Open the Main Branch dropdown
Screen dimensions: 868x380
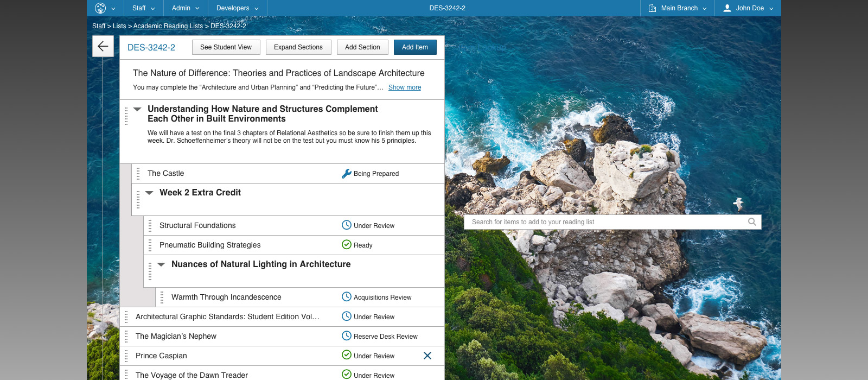[x=678, y=8]
